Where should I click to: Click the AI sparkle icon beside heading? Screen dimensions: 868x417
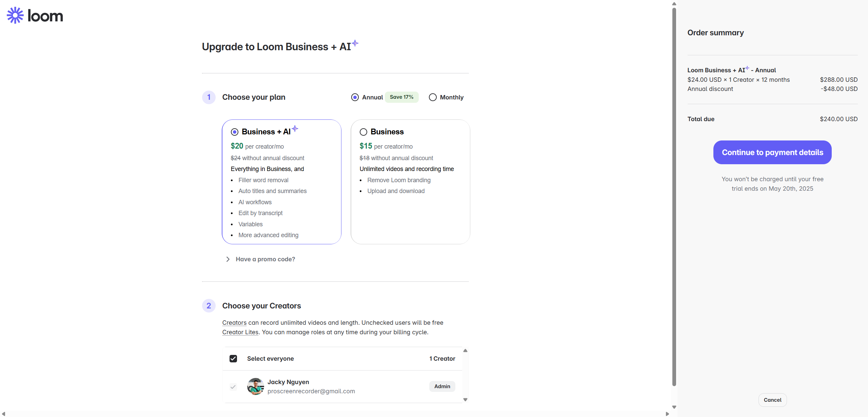tap(355, 43)
